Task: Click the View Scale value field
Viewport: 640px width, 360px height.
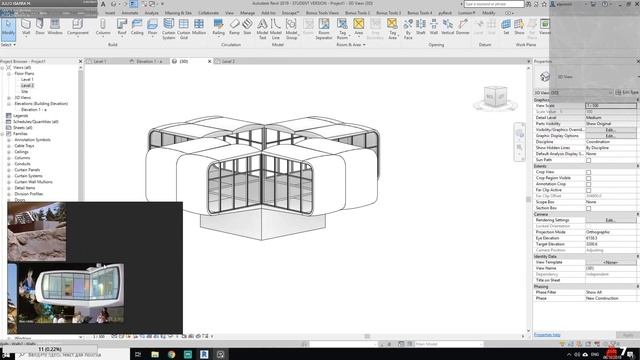Action: [x=611, y=106]
